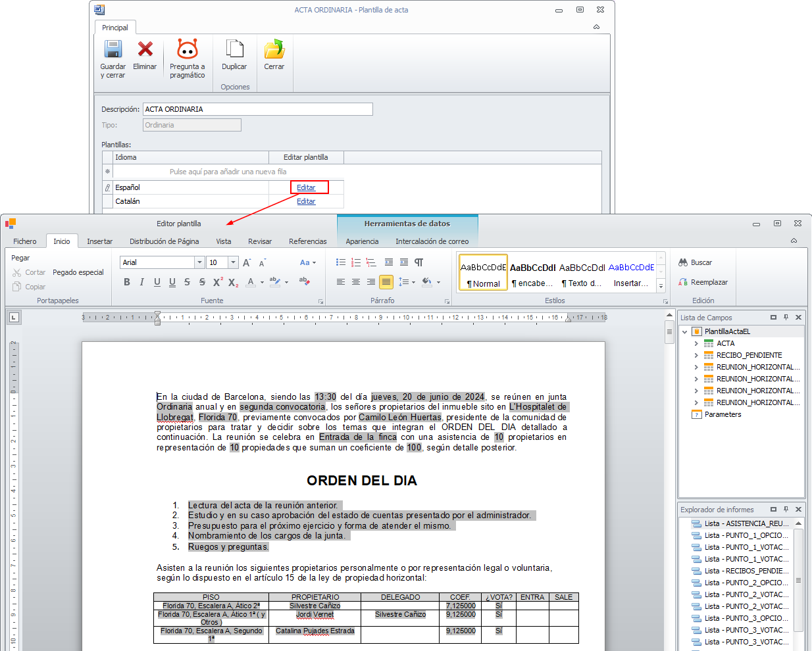Screen dimensions: 812x651
Task: Open the Fichero tab
Action: click(25, 241)
